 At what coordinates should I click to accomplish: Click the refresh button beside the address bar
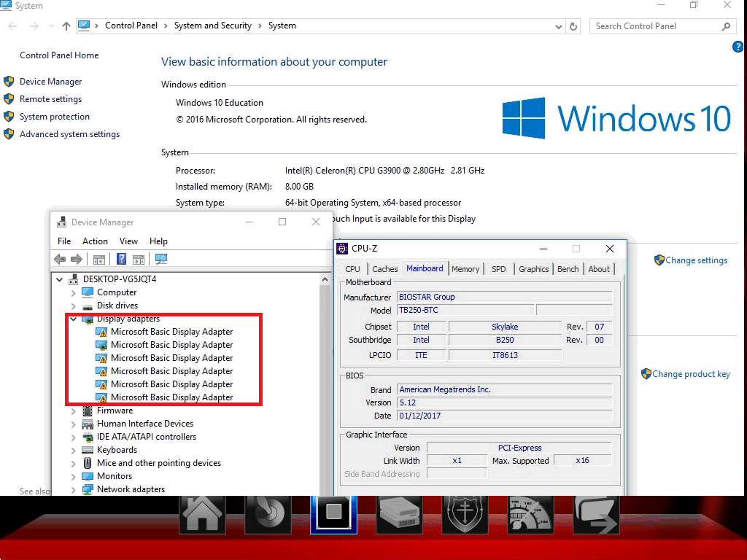[573, 26]
